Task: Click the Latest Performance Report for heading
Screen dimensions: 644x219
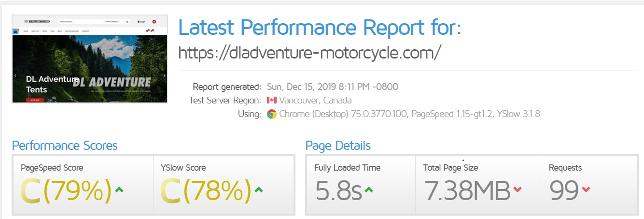Action: coord(320,28)
